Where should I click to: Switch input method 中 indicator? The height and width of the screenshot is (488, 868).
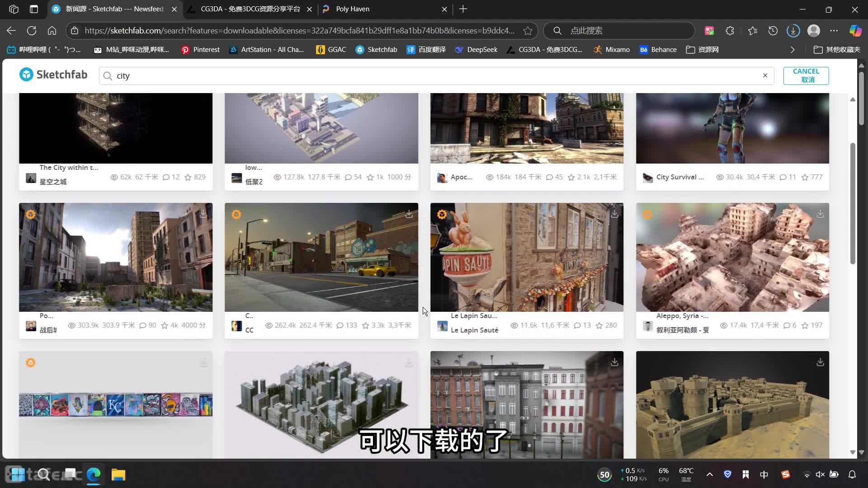pos(764,474)
